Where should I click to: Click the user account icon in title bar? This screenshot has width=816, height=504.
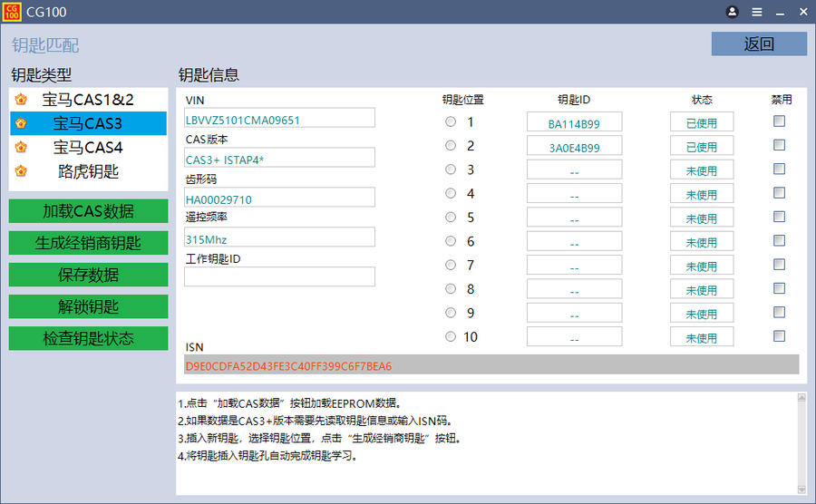733,12
